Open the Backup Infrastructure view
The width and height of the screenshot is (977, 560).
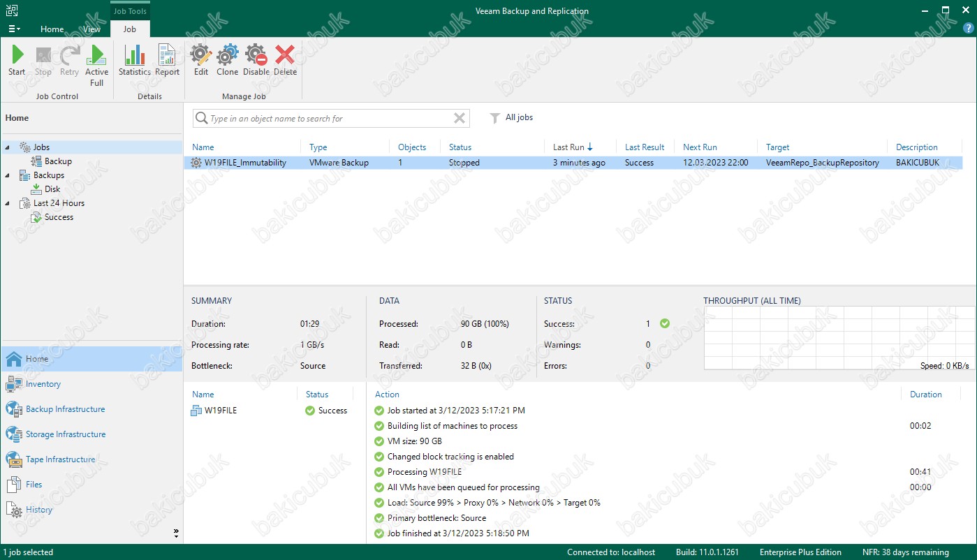(x=91, y=409)
